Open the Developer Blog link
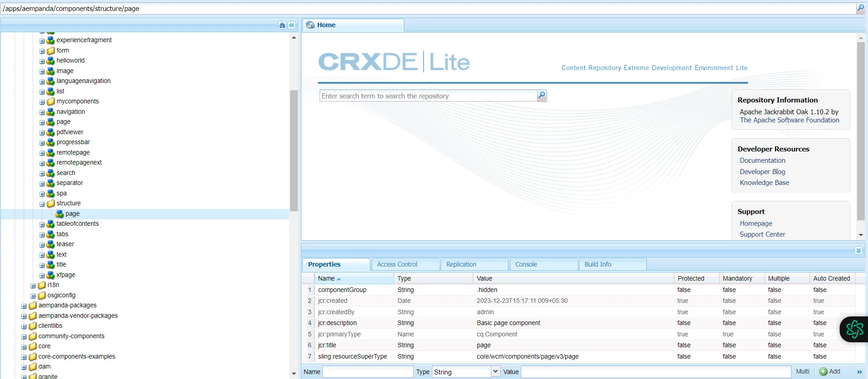 click(x=762, y=172)
